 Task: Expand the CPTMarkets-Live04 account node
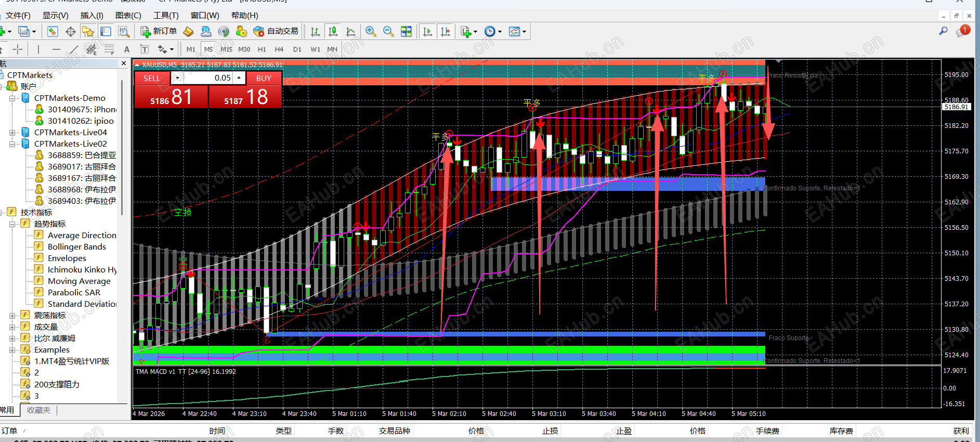[12, 133]
